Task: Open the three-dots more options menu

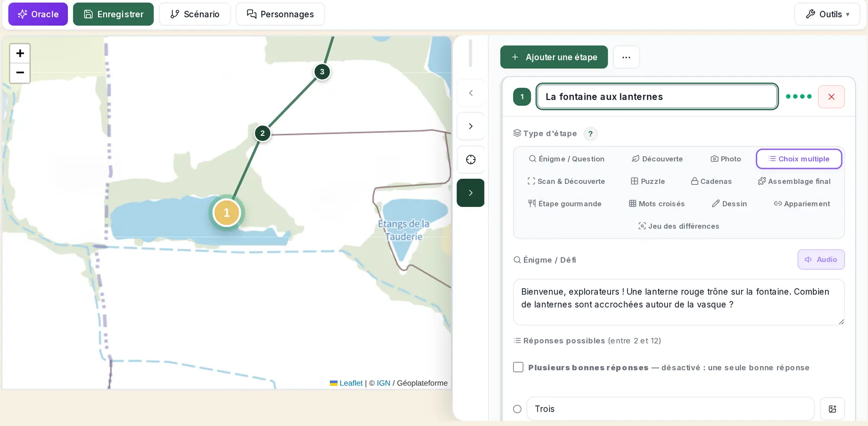Action: point(626,57)
